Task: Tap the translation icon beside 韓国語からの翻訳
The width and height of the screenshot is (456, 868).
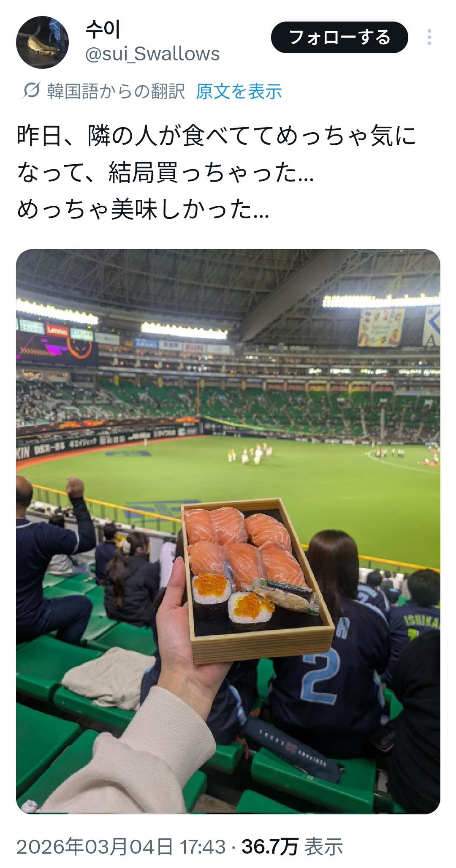Action: 31,90
